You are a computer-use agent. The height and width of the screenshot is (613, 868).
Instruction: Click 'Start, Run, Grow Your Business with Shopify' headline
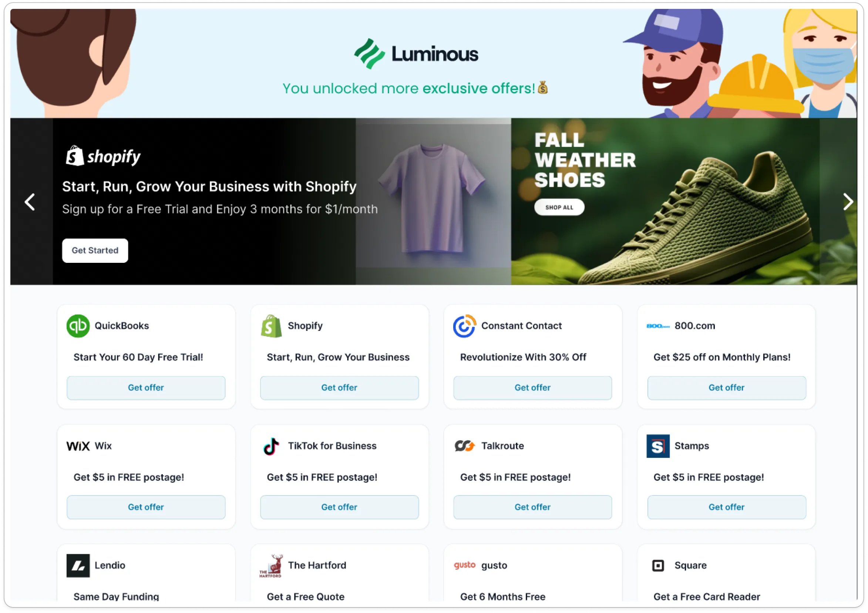point(209,187)
